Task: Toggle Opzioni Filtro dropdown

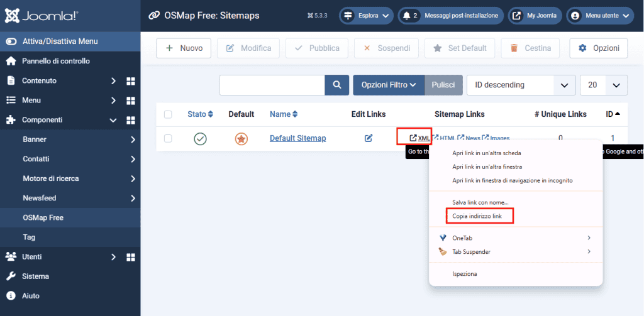Action: click(x=389, y=85)
